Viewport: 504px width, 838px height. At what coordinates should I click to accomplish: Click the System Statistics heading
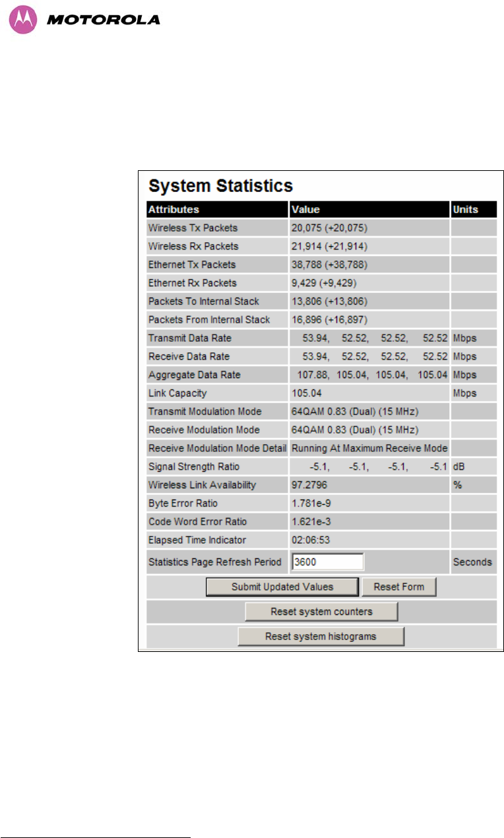tap(221, 185)
